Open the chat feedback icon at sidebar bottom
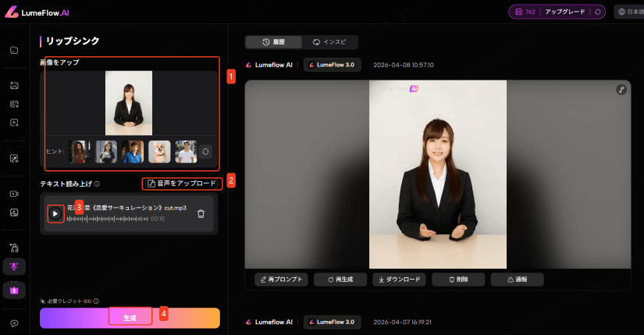Screen dimensions: 644x335 point(14,323)
